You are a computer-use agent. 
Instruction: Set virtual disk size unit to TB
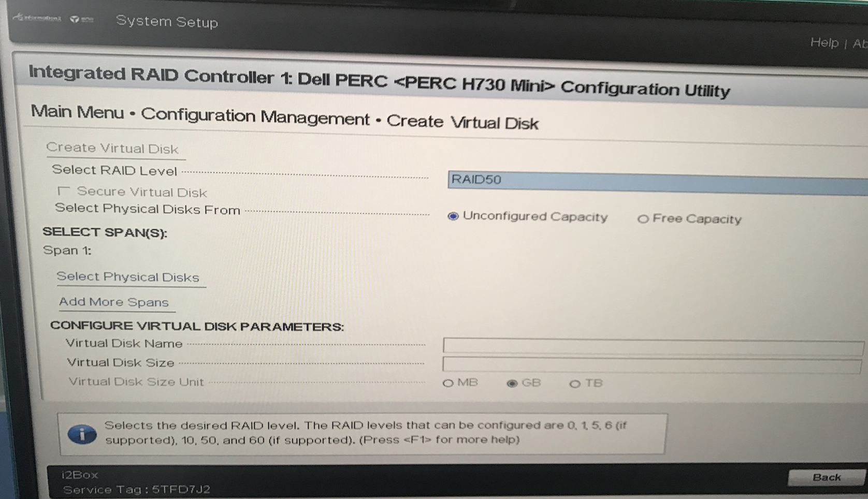coord(574,384)
